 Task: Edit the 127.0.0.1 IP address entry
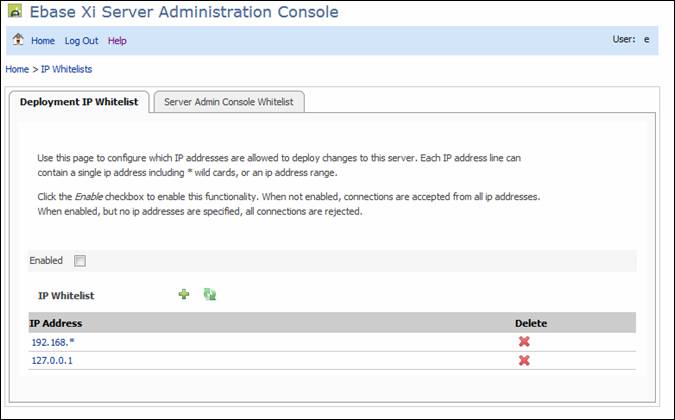[x=52, y=360]
